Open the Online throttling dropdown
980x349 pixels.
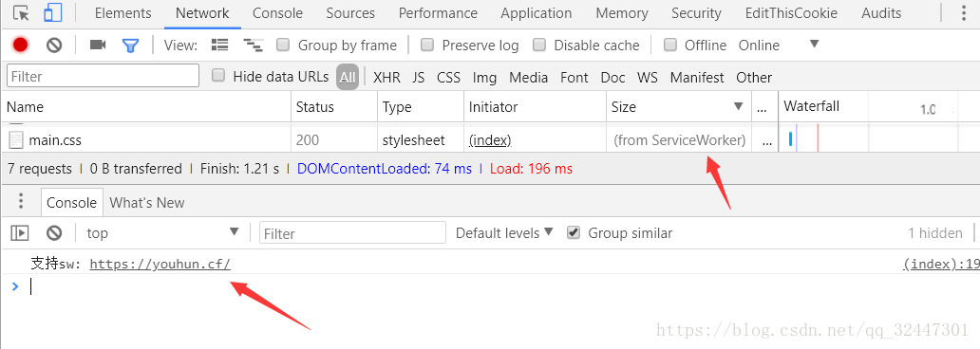click(778, 45)
